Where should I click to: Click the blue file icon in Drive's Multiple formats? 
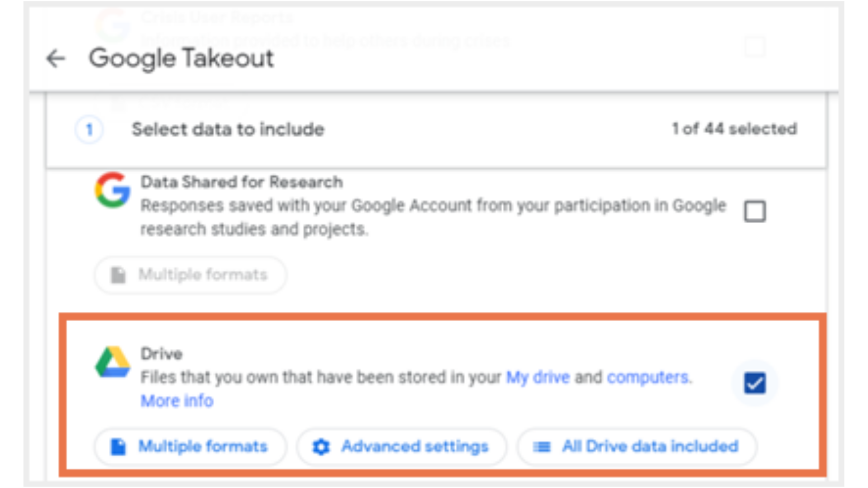tap(118, 446)
